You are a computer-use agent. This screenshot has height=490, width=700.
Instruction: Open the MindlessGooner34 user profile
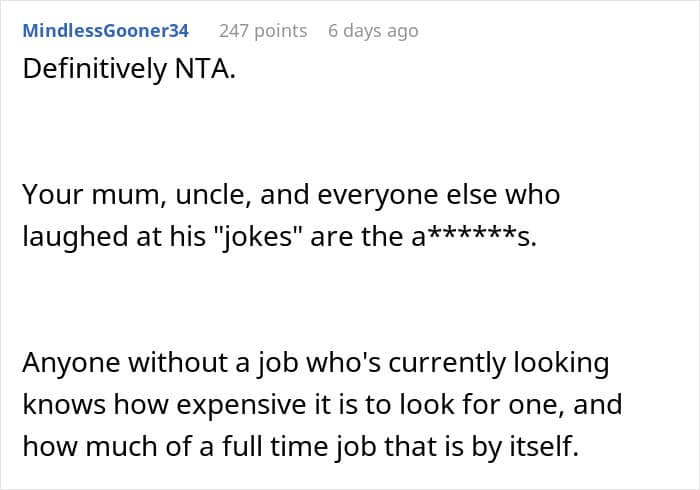click(x=105, y=30)
